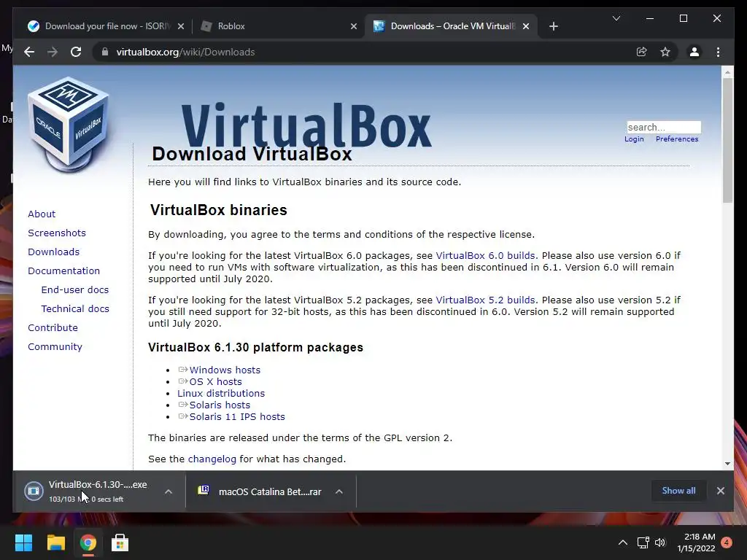
Task: Close the Downloads – Oracle VM VirtualBox tab
Action: point(526,26)
